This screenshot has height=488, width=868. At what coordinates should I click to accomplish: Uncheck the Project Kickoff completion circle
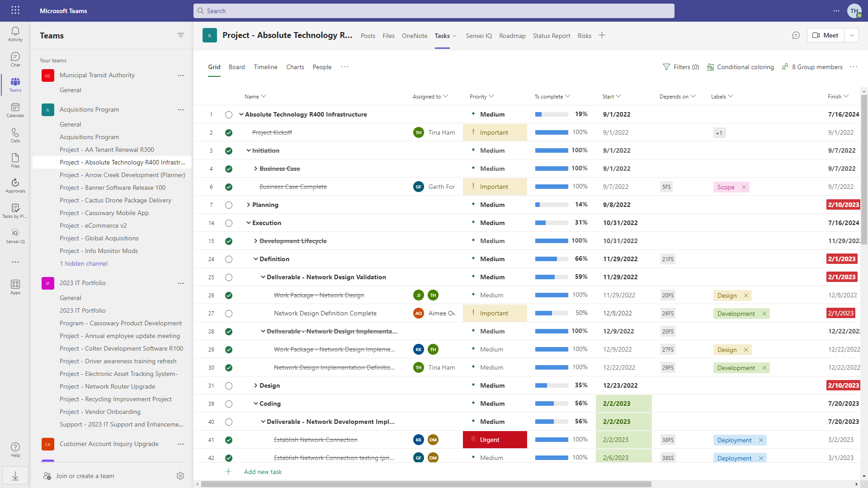point(229,133)
